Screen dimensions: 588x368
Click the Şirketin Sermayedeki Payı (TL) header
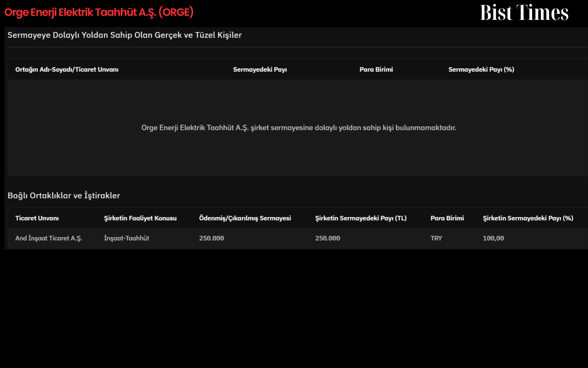coord(361,218)
